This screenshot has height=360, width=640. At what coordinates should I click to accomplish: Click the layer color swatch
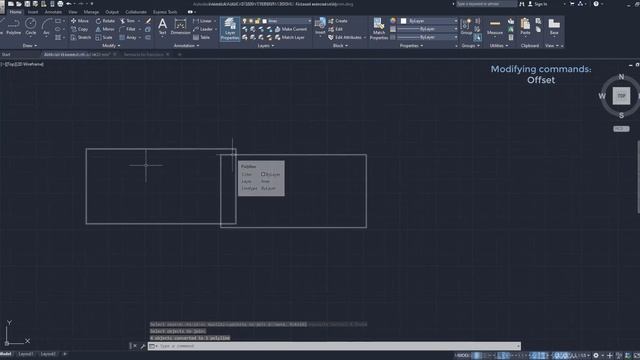coord(264,21)
